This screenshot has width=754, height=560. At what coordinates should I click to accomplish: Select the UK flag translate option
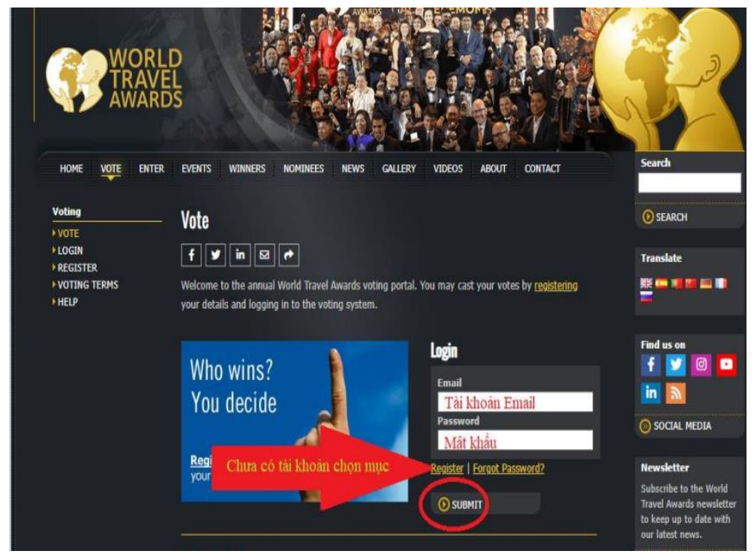coord(646,283)
